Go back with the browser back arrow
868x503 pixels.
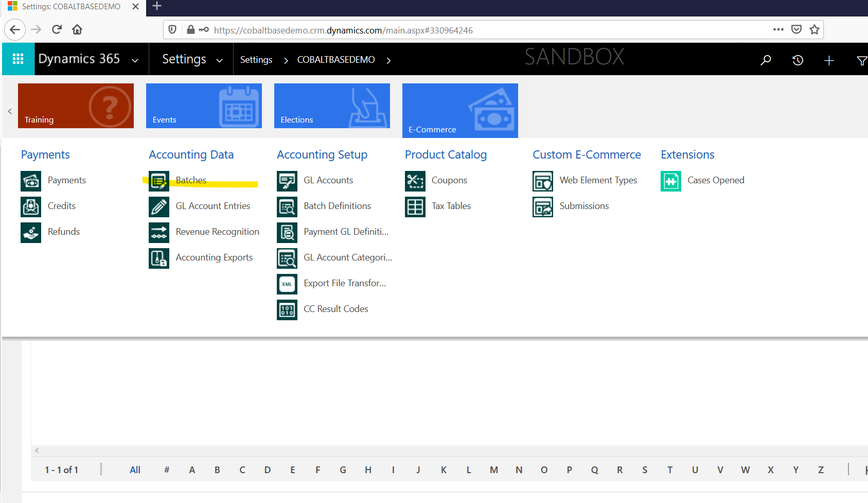(15, 29)
